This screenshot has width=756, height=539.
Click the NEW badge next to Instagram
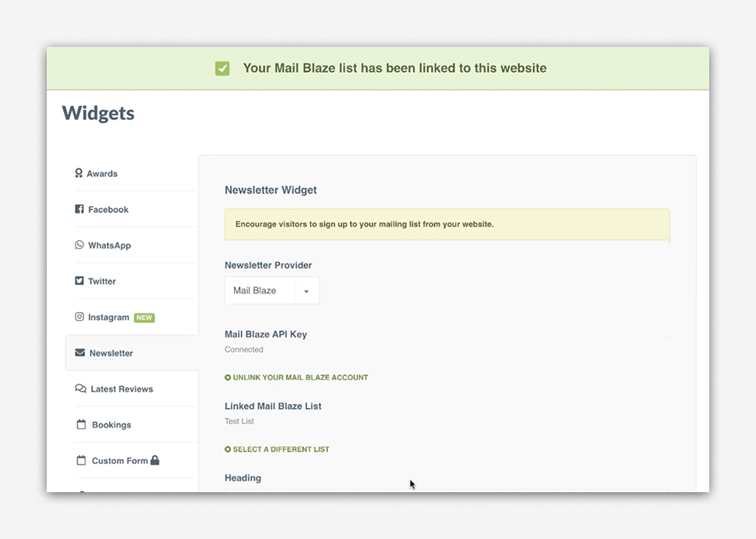click(144, 317)
